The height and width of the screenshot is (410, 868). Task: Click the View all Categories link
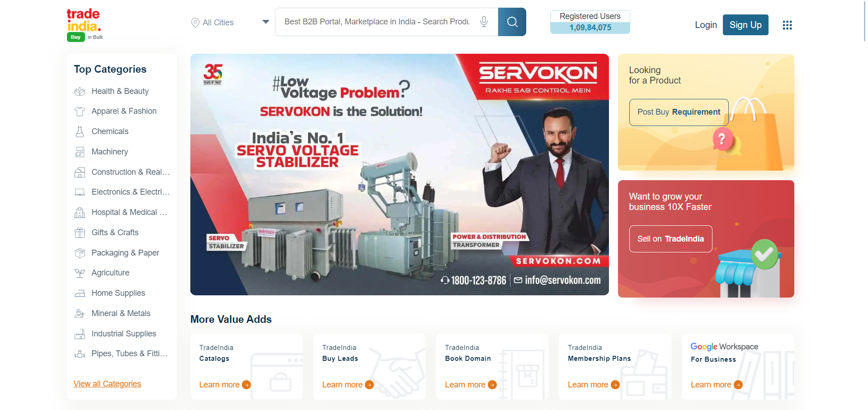(107, 384)
